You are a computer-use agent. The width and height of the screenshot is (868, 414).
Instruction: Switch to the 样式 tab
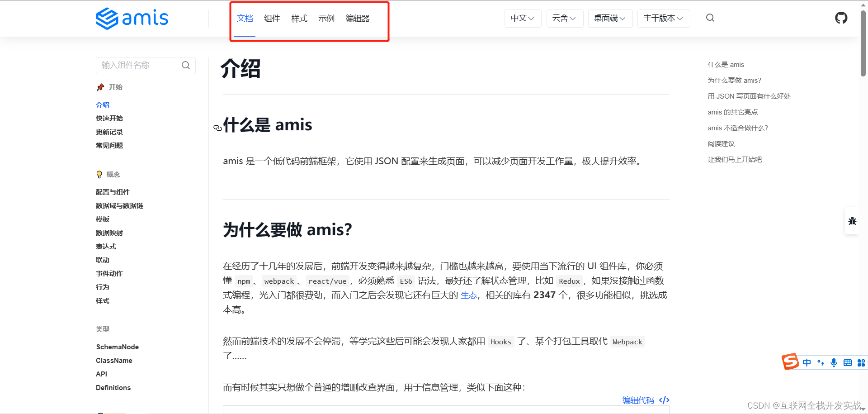[x=299, y=19]
